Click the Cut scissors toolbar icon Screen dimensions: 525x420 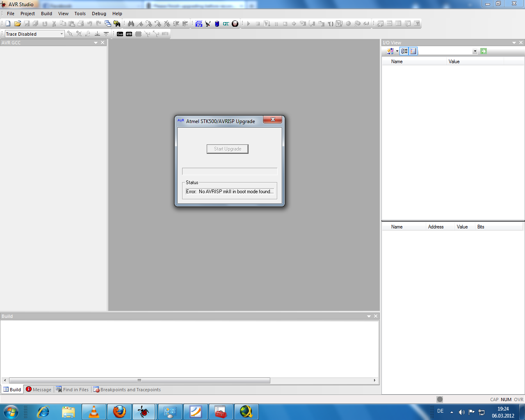click(x=54, y=24)
